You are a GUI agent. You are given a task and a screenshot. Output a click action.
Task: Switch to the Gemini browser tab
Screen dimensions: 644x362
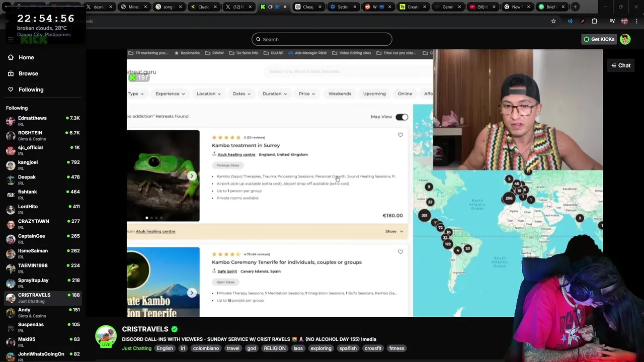[447, 7]
